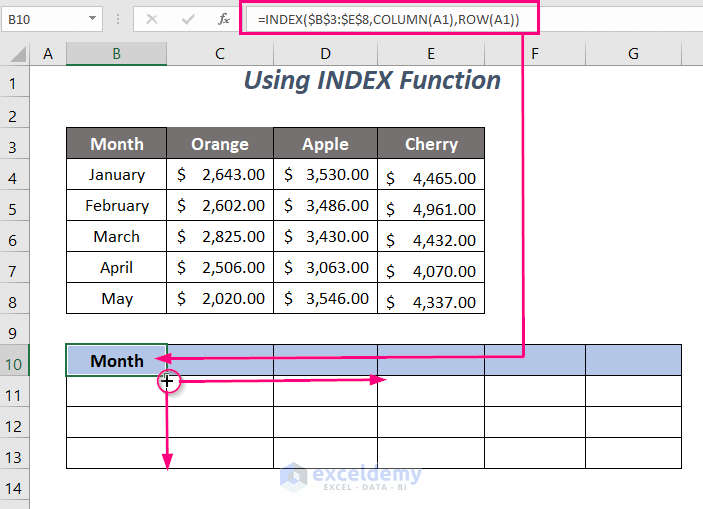Select the cell with $ 4,070.00
The image size is (703, 509).
pyautogui.click(x=431, y=267)
